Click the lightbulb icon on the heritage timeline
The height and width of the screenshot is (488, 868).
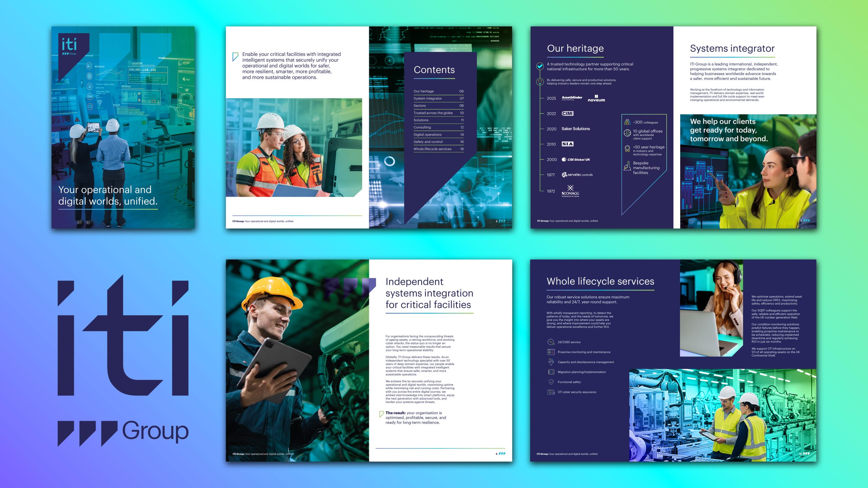pos(540,82)
